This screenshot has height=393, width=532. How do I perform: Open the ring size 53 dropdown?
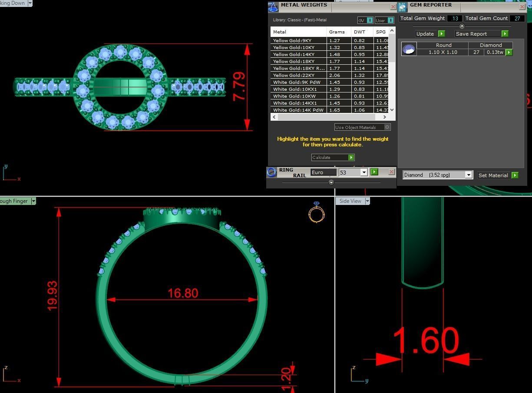pyautogui.click(x=364, y=172)
